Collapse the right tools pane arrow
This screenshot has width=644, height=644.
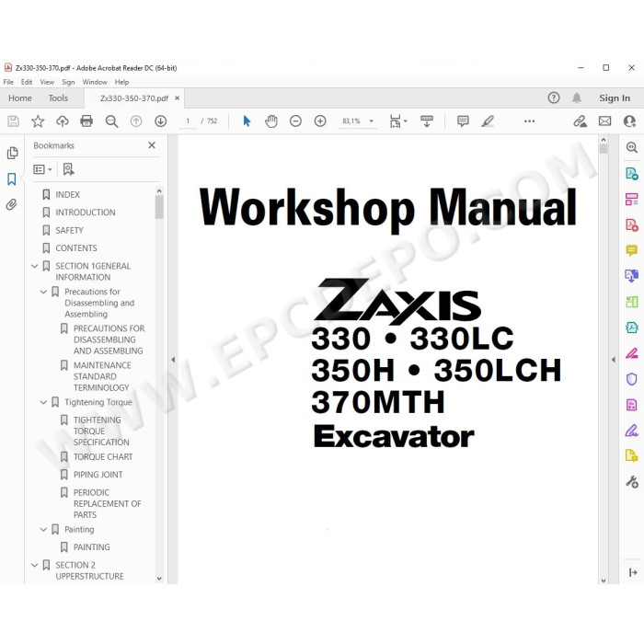point(614,360)
